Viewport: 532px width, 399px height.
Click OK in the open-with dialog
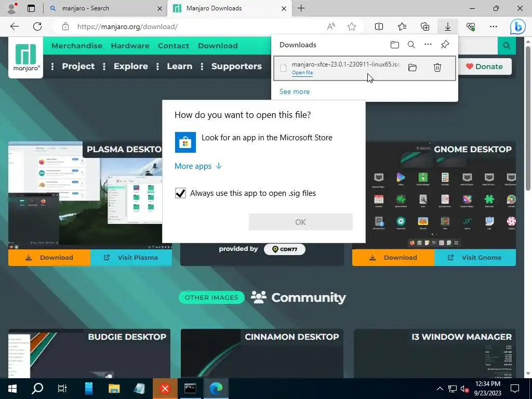[x=301, y=222]
